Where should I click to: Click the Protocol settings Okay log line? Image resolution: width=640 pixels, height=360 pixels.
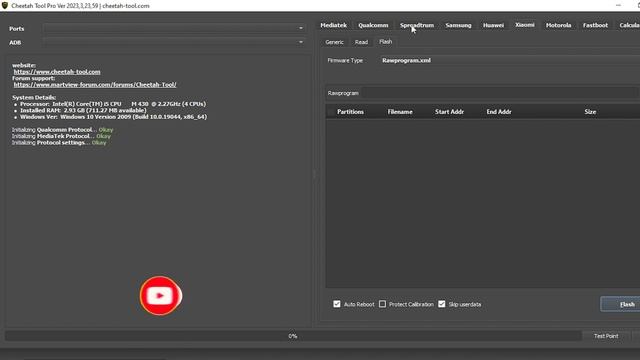pos(59,142)
